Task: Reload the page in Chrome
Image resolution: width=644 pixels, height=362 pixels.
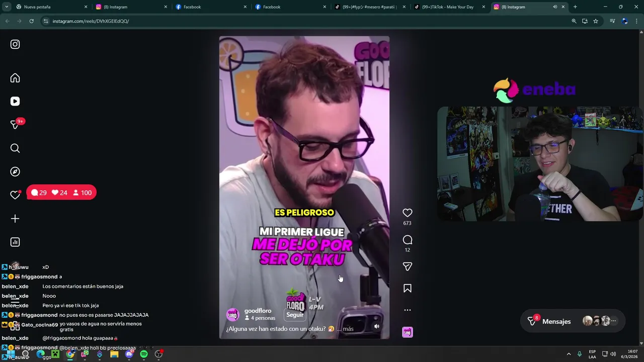Action: 31,21
